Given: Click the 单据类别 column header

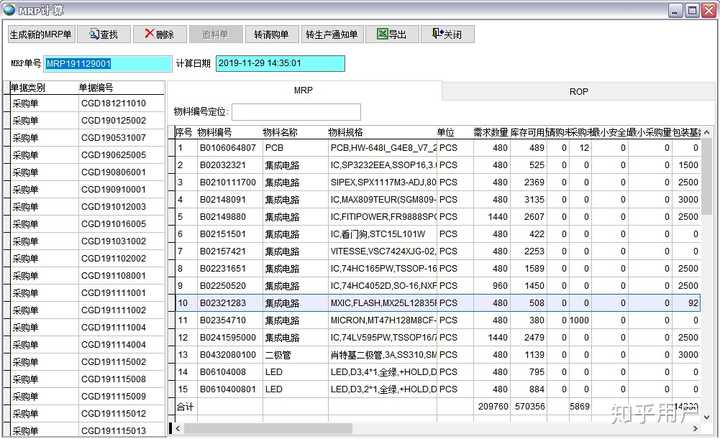Looking at the screenshot, I should point(28,88).
